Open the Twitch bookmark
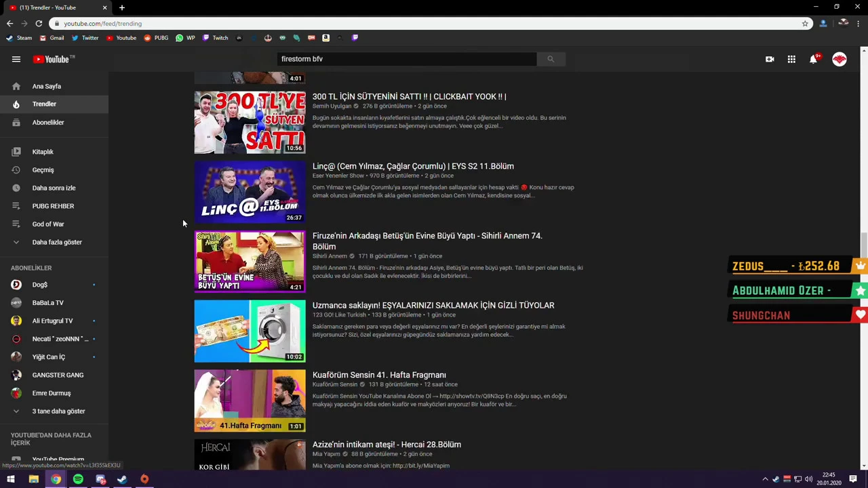Screen dimensions: 868x488 (x=216, y=38)
